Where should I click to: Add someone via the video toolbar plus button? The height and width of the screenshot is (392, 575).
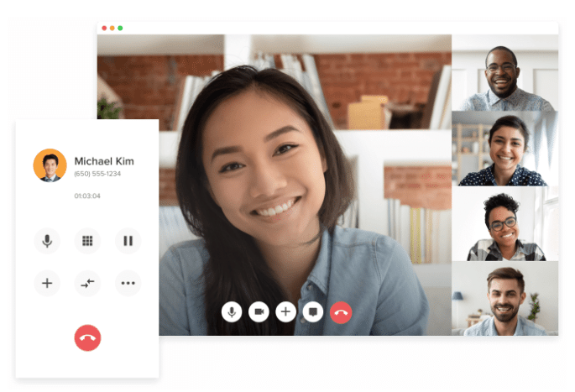pos(286,312)
